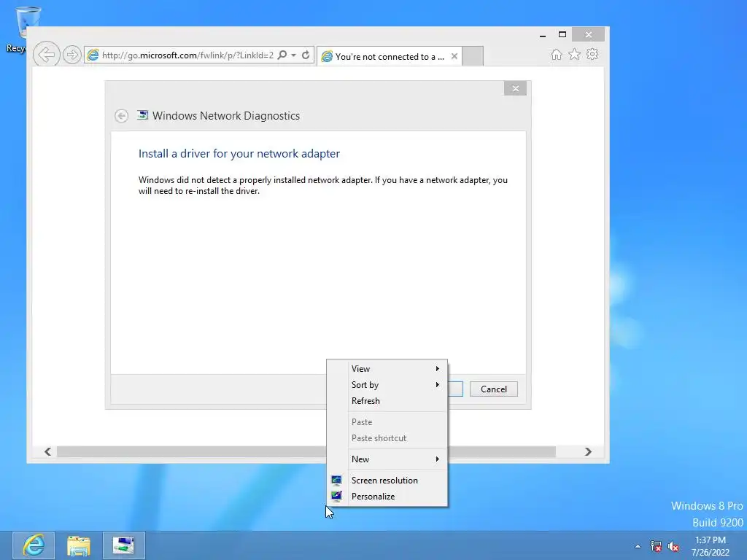This screenshot has width=747, height=560.
Task: Open Screen resolution from context menu
Action: pyautogui.click(x=387, y=480)
